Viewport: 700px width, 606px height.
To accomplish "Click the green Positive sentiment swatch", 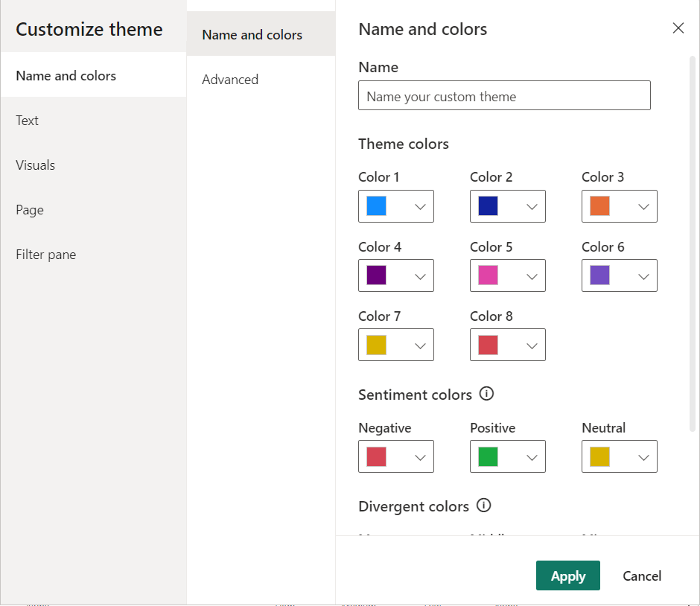I will (x=489, y=456).
